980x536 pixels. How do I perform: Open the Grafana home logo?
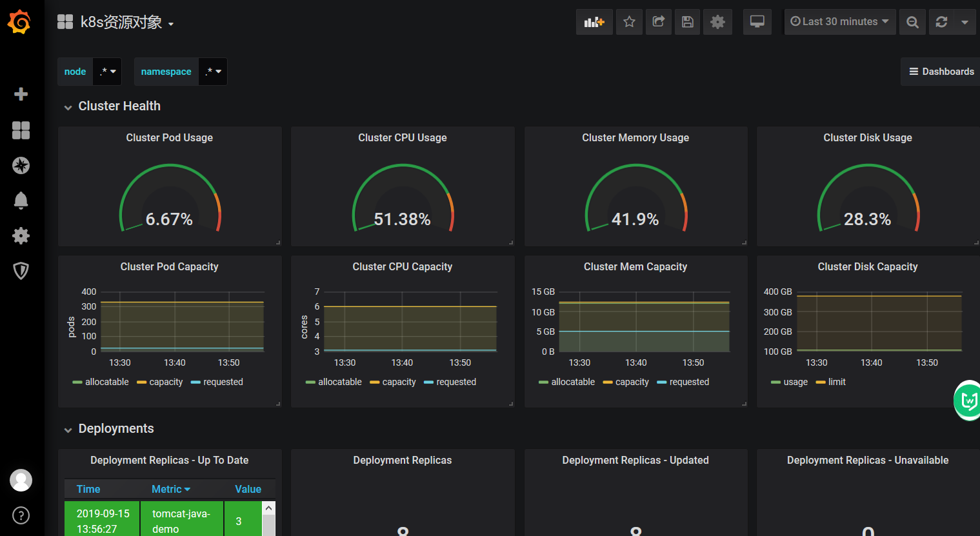[x=19, y=21]
